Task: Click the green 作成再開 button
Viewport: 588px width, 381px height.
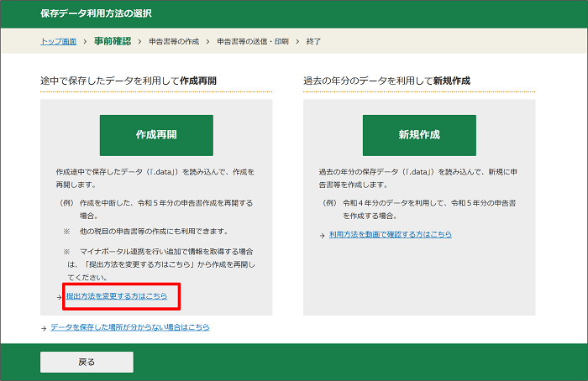Action: click(156, 135)
